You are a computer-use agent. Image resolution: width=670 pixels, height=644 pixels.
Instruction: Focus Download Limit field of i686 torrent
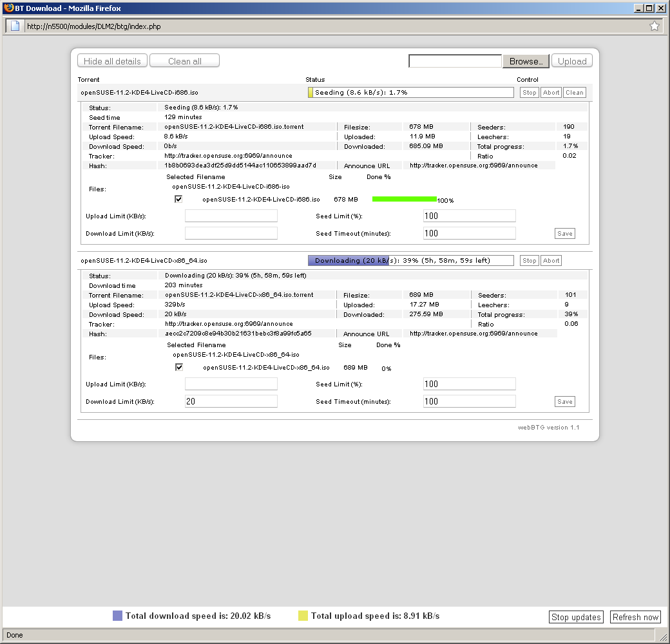pos(231,233)
